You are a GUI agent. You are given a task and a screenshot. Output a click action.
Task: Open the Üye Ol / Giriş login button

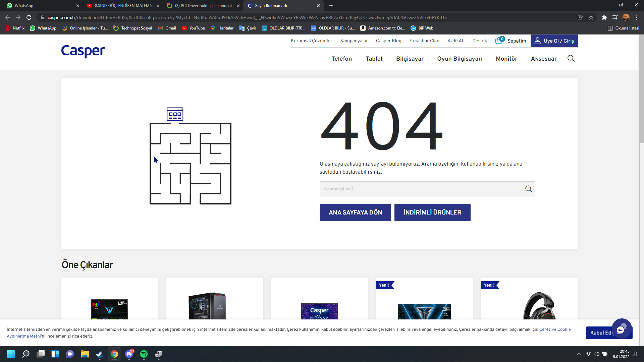(x=554, y=41)
